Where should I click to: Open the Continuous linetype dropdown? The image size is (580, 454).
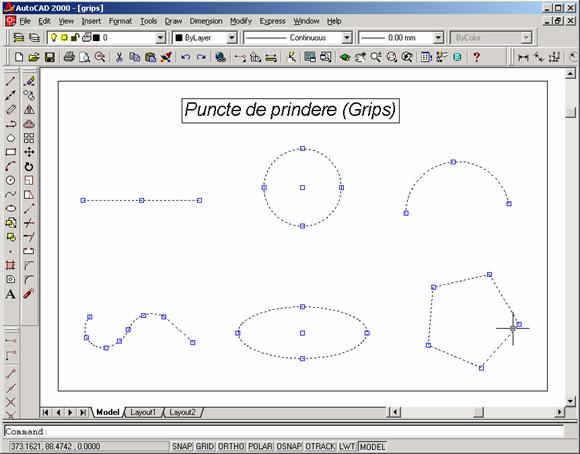click(x=346, y=37)
